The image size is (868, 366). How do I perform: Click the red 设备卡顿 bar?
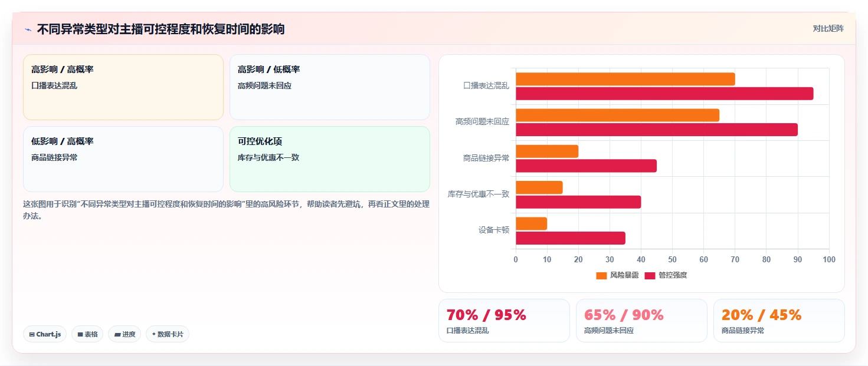571,238
